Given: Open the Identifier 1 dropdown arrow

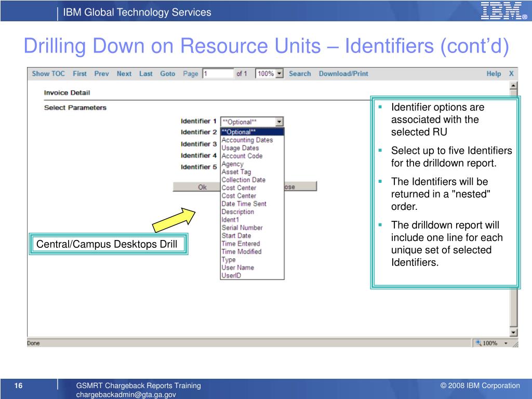Looking at the screenshot, I should 279,122.
